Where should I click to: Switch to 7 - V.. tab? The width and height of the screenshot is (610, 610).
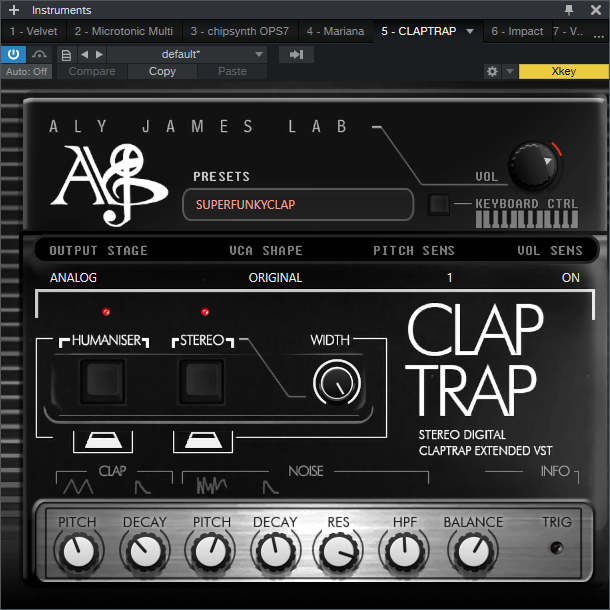point(568,31)
